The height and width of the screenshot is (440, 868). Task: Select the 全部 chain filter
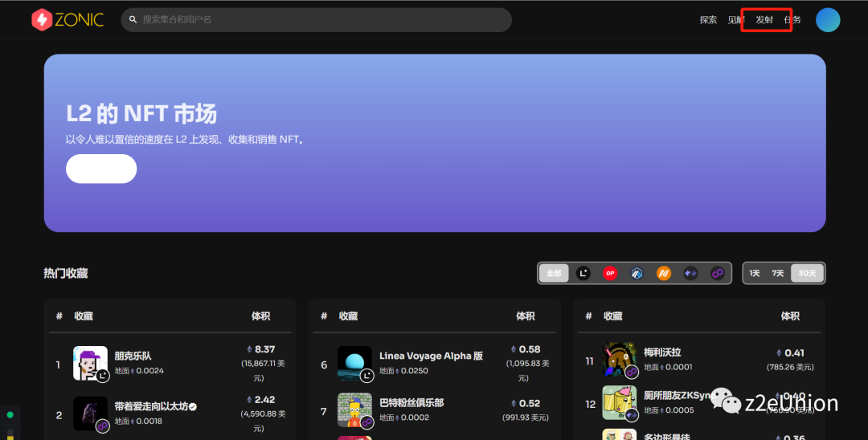(x=554, y=273)
